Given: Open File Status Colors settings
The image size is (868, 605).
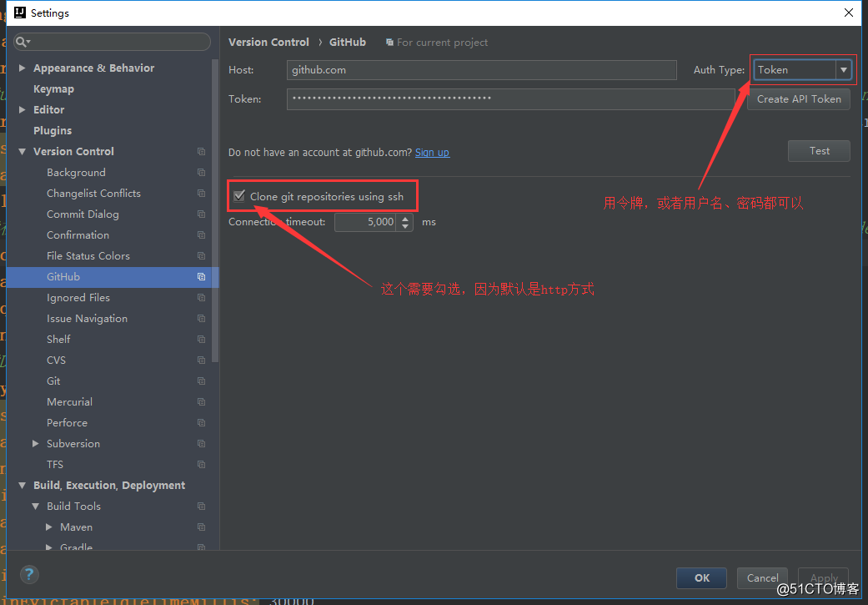Looking at the screenshot, I should point(88,256).
